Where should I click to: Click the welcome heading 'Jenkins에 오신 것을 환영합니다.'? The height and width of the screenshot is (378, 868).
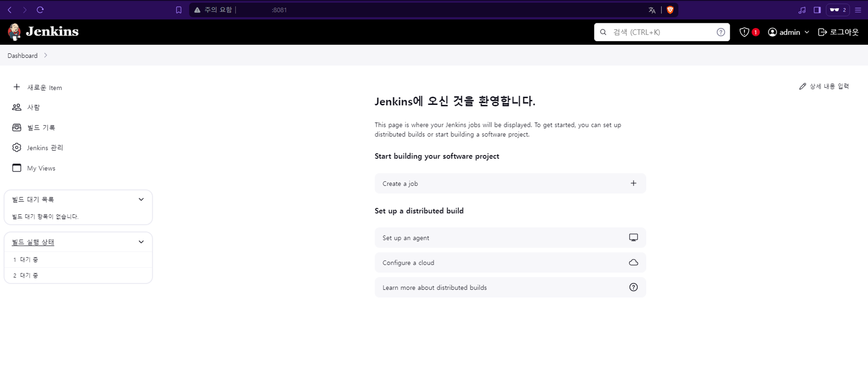coord(455,101)
